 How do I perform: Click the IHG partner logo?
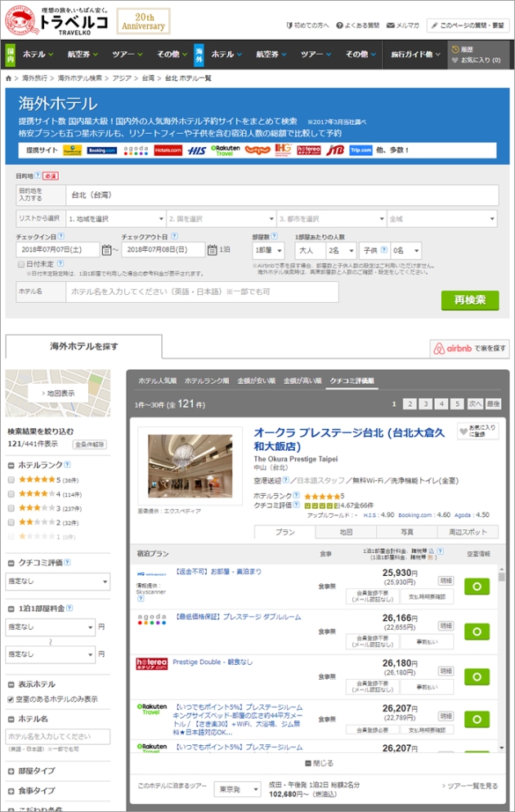tap(283, 150)
